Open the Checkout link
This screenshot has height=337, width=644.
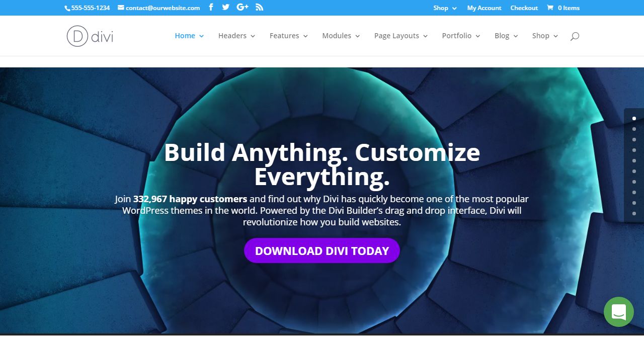point(524,8)
